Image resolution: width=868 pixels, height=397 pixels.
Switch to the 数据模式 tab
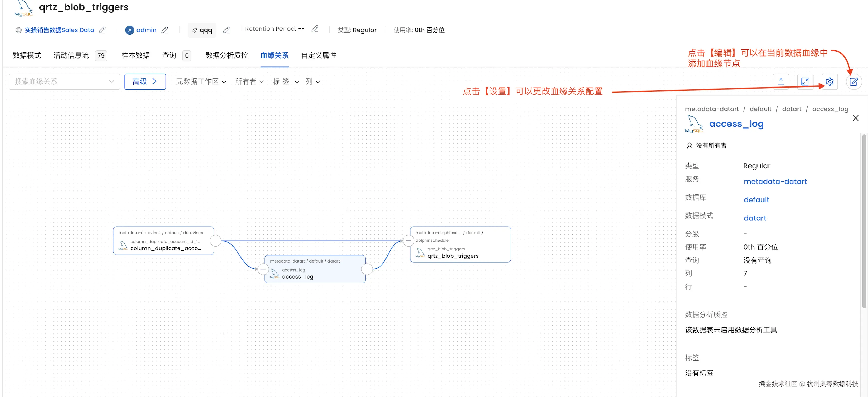tap(27, 55)
